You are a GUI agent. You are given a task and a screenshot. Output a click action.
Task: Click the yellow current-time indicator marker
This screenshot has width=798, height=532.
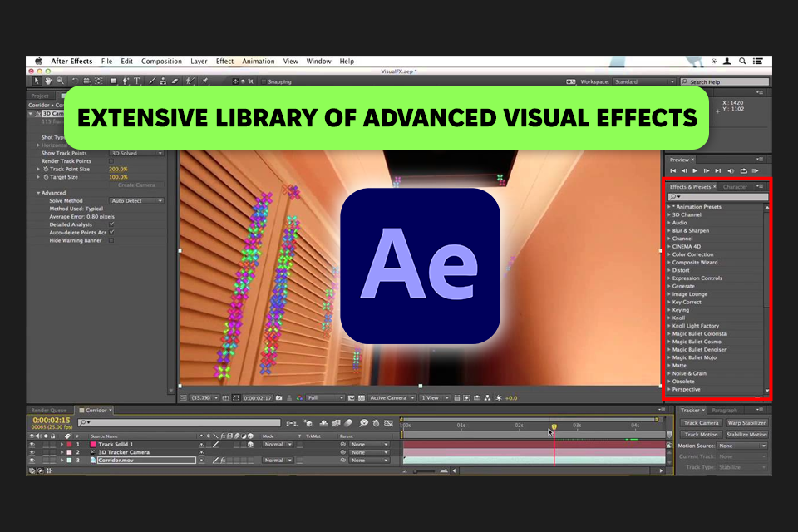tap(554, 426)
